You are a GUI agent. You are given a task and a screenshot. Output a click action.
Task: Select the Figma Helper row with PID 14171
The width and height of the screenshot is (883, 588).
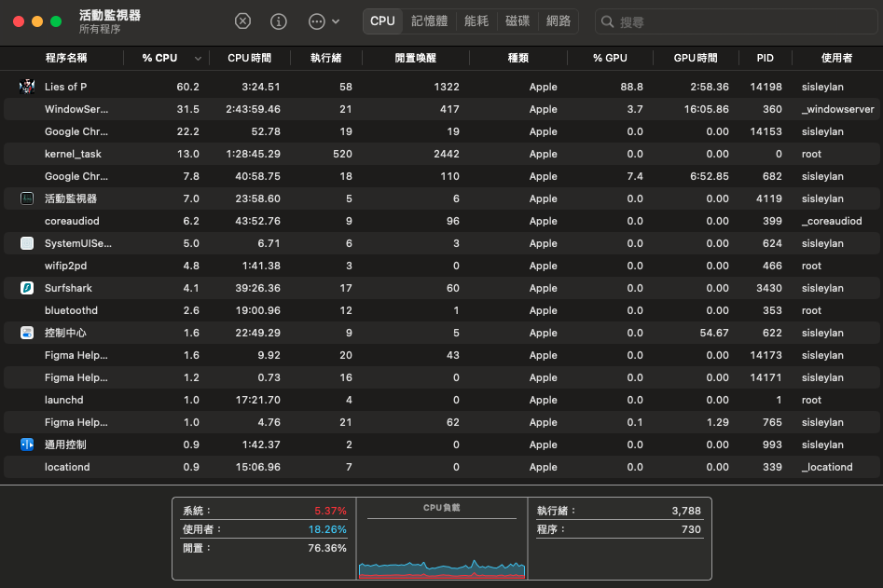pos(442,377)
